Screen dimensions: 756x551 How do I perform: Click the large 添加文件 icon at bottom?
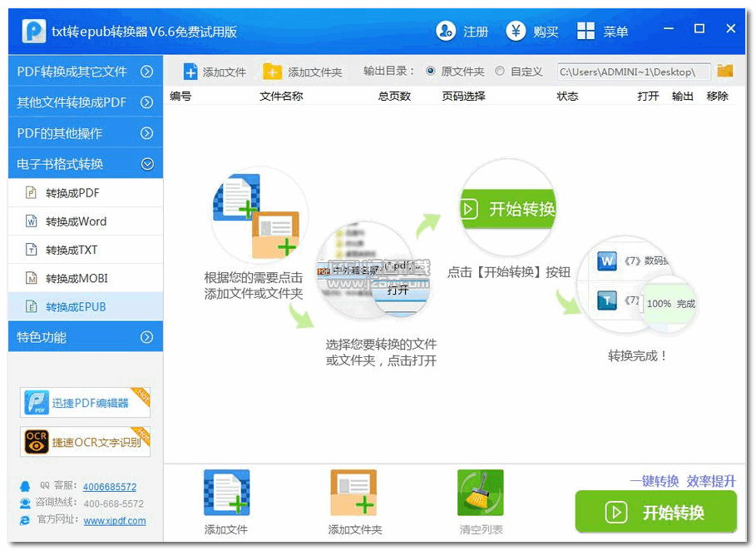pyautogui.click(x=226, y=493)
